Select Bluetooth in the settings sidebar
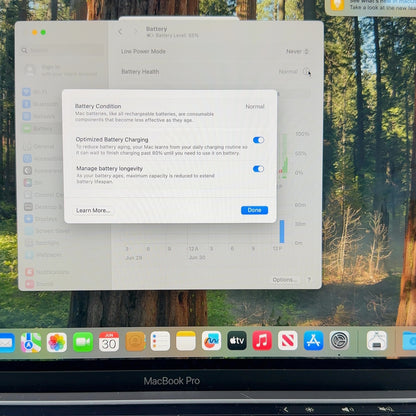The height and width of the screenshot is (416, 416). coord(41,104)
